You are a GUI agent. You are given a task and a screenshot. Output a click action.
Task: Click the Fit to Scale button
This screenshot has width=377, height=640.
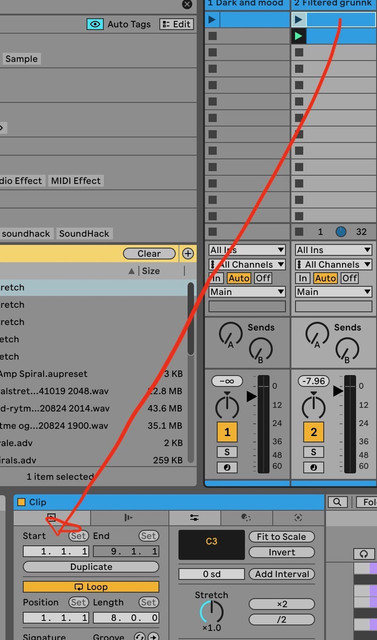(282, 537)
